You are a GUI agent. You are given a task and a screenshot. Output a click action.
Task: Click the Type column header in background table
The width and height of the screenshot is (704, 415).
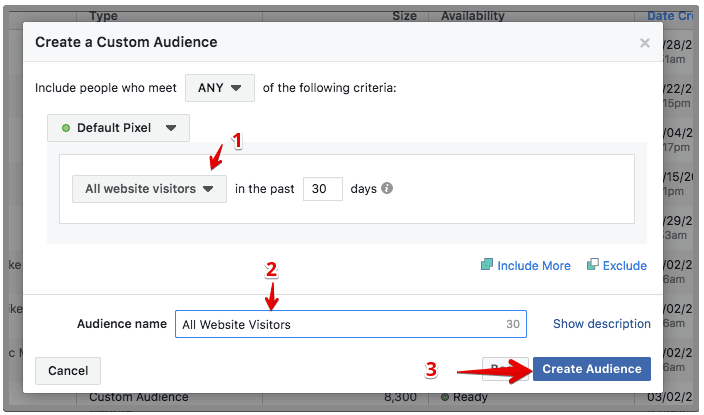click(x=104, y=16)
